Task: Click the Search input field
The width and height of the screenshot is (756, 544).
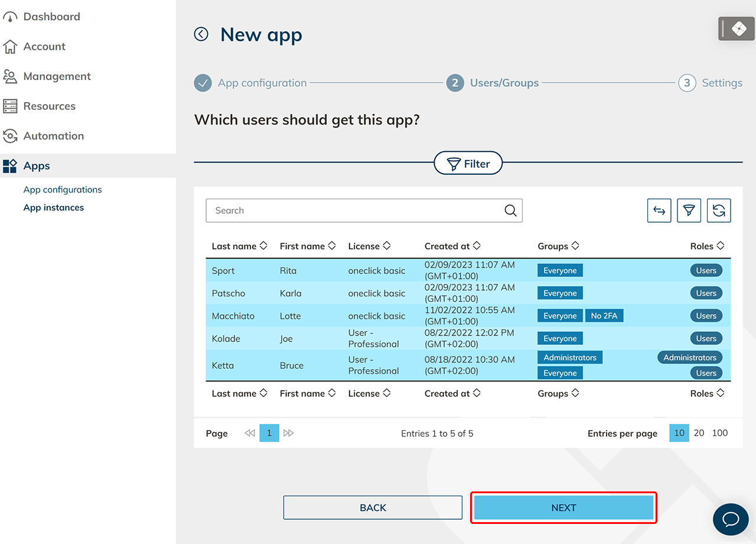Action: click(x=354, y=211)
